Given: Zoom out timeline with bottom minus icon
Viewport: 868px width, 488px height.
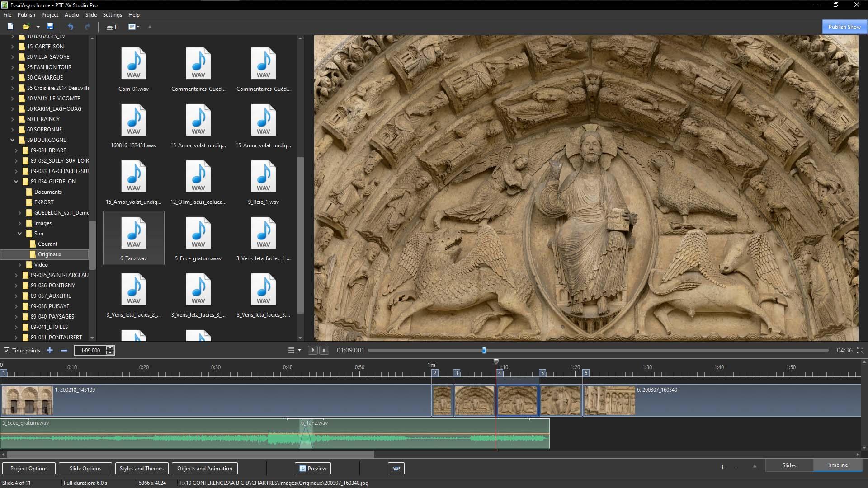Looking at the screenshot, I should click(736, 467).
